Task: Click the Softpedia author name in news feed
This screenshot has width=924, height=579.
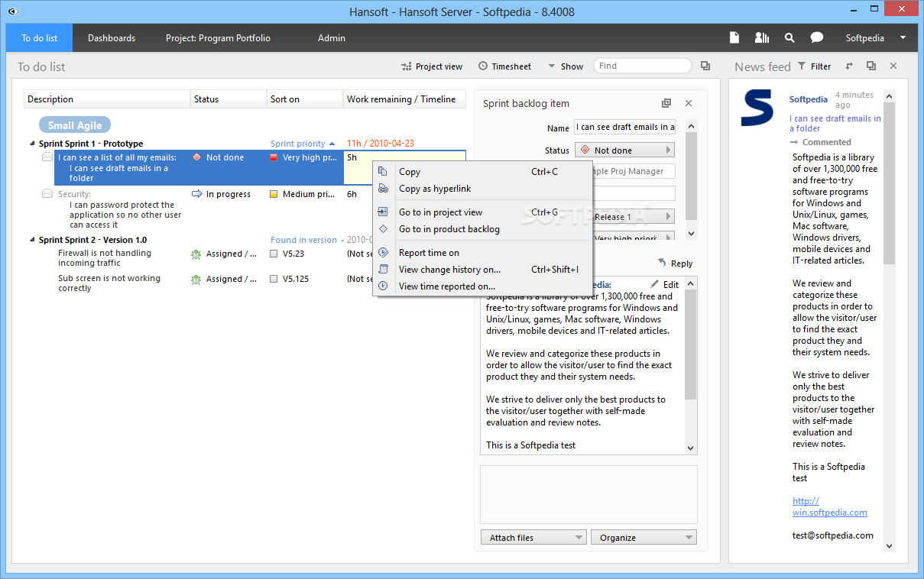Action: click(808, 99)
